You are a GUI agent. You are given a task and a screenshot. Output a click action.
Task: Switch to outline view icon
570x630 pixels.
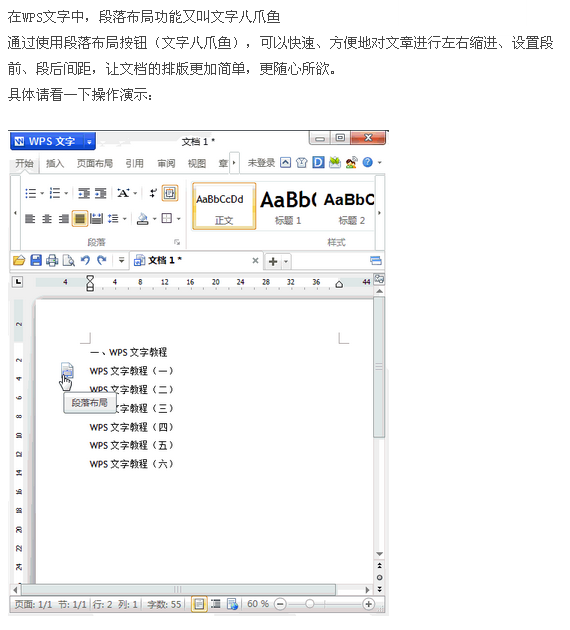point(216,604)
